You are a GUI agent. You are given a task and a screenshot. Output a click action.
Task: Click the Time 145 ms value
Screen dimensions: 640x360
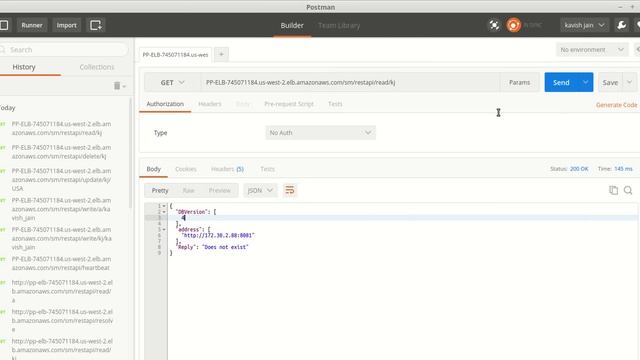tap(623, 169)
